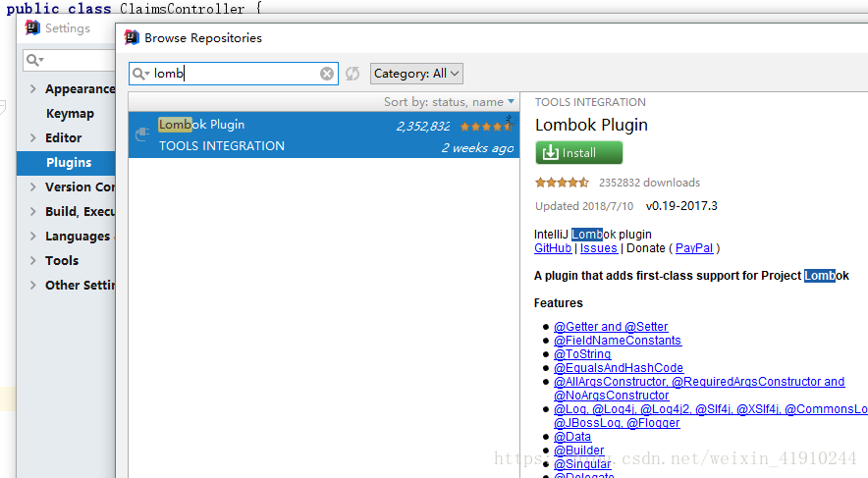Expand the Editor settings node
This screenshot has width=868, height=478.
tap(32, 137)
